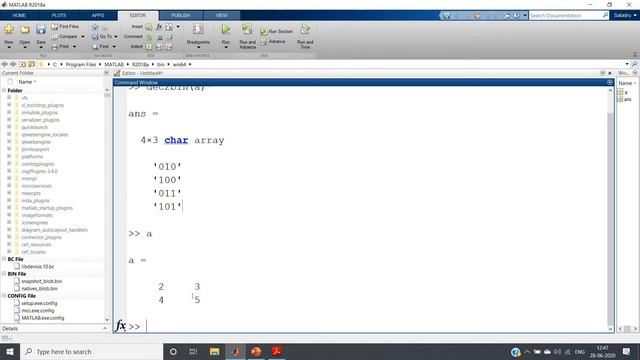Click the up one level folder icon
Screen dimensions: 640x360
[22, 64]
